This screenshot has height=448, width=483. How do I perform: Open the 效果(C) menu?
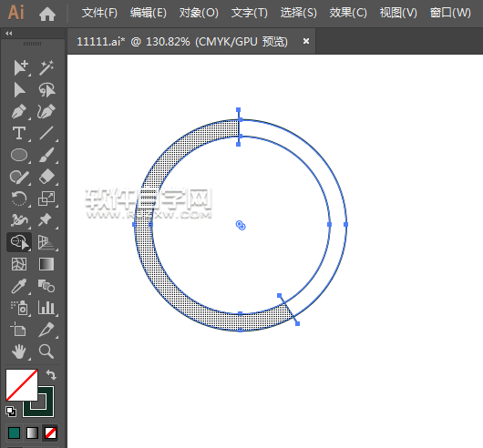[348, 13]
